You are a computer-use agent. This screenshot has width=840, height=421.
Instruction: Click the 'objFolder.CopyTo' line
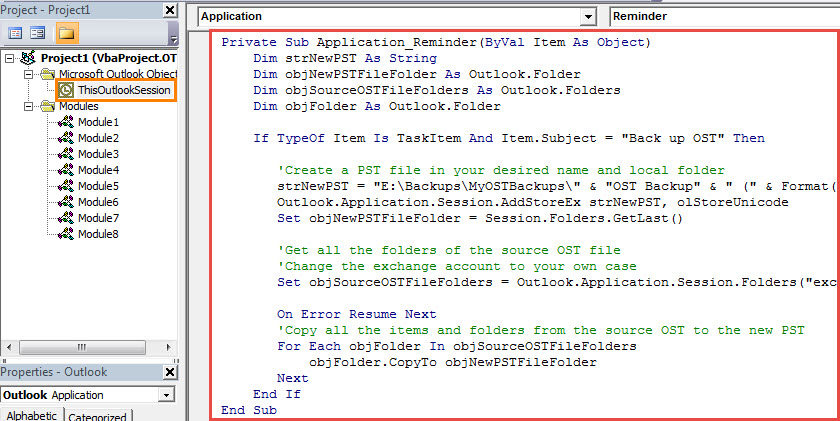pyautogui.click(x=453, y=363)
